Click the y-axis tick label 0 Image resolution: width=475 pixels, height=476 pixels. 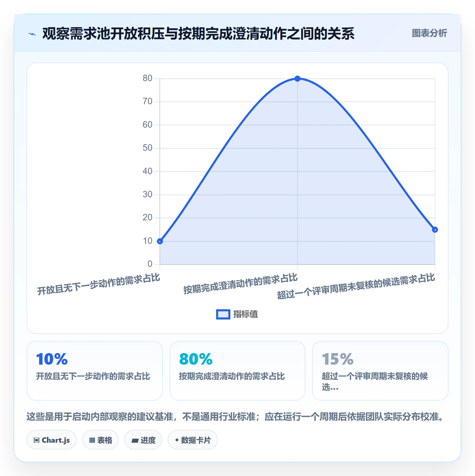coord(150,264)
